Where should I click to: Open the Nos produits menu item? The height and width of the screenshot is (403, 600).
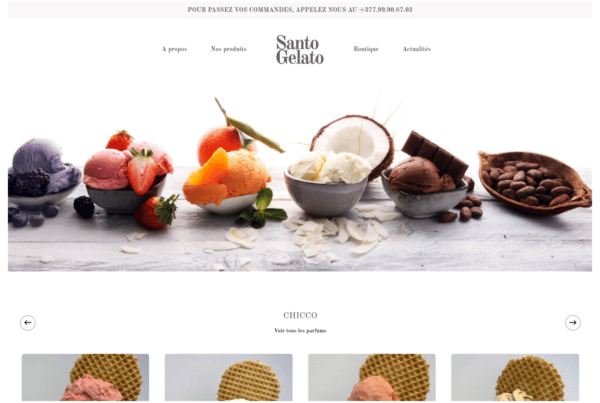[228, 49]
